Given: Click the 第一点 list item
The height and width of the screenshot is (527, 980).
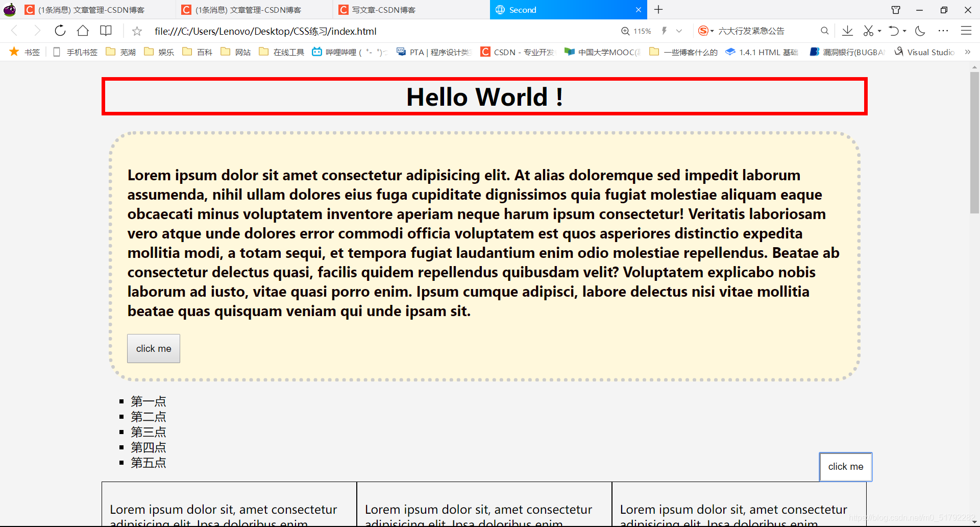Looking at the screenshot, I should click(x=148, y=401).
